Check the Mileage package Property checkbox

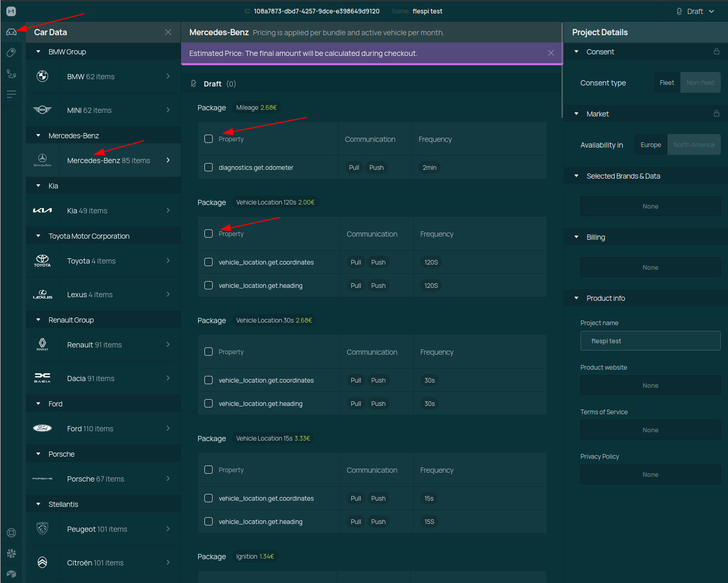209,139
